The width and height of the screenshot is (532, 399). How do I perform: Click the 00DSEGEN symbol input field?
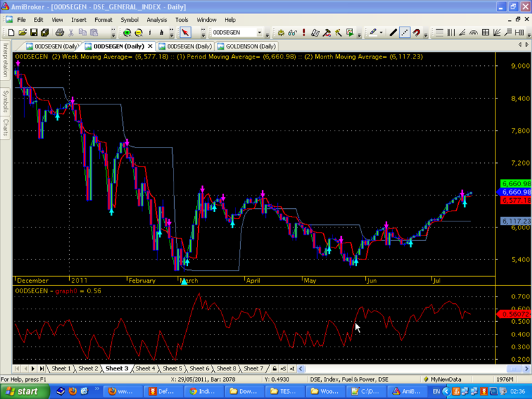coord(234,33)
